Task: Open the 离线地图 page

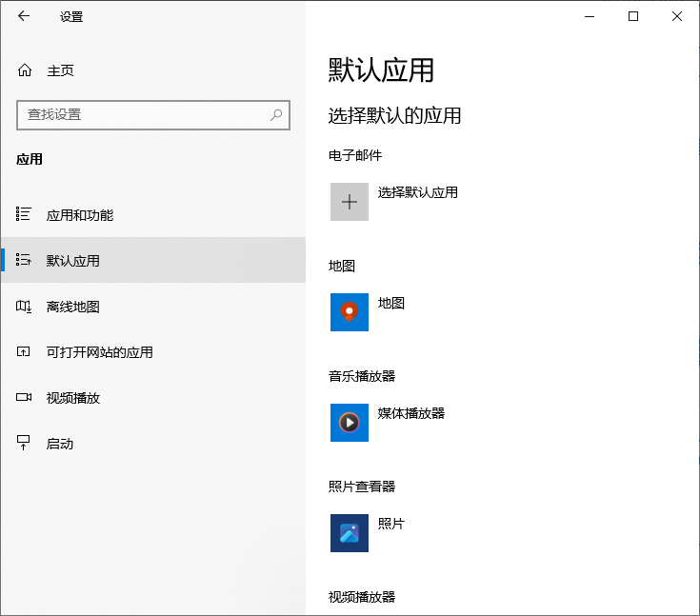Action: coord(153,307)
